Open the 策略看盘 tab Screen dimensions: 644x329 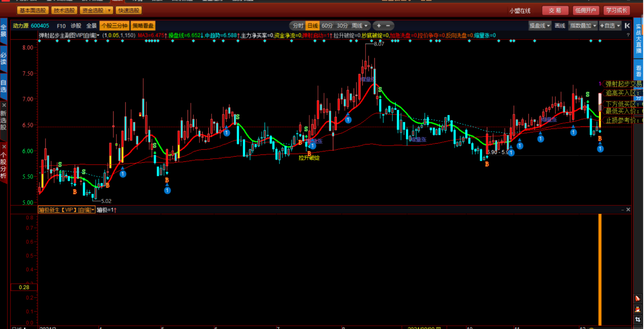[143, 26]
